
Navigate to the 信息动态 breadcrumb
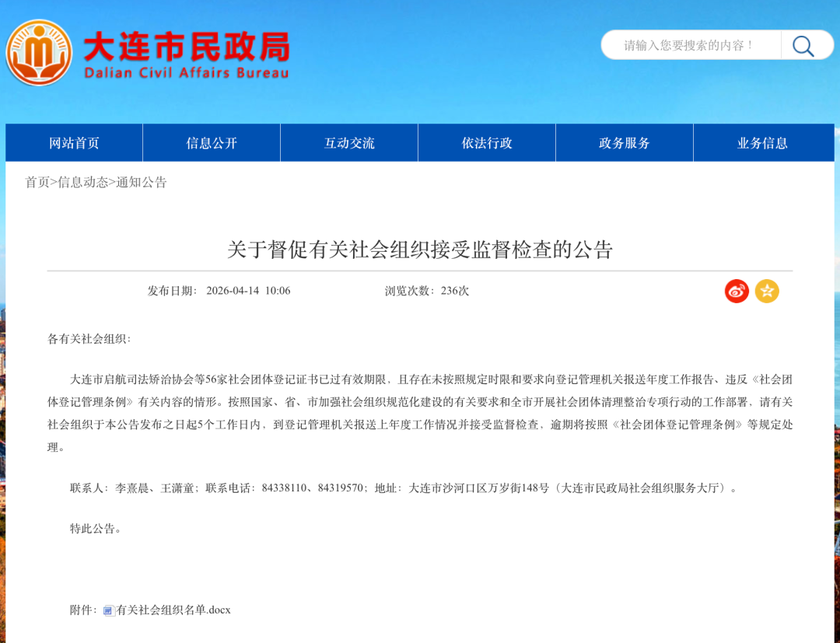[83, 183]
